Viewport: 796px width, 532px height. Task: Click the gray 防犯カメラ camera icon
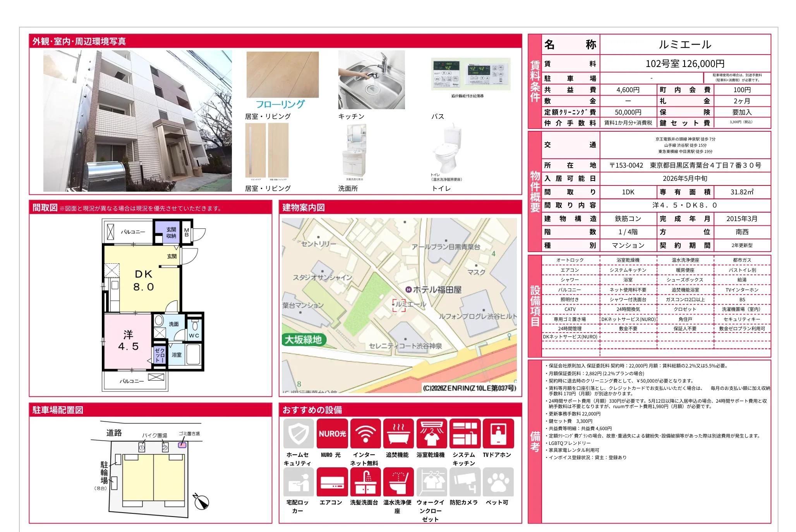(x=465, y=482)
